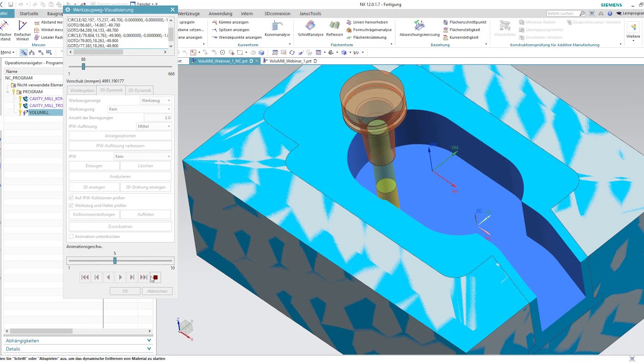This screenshot has height=362, width=644.
Task: Click the Analysieren button
Action: [x=120, y=176]
